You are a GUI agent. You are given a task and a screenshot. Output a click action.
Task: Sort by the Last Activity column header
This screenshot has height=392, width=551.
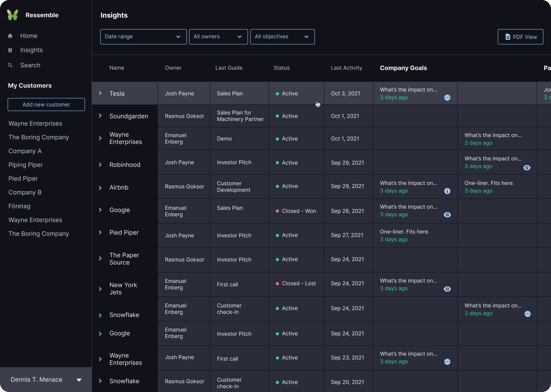(346, 68)
